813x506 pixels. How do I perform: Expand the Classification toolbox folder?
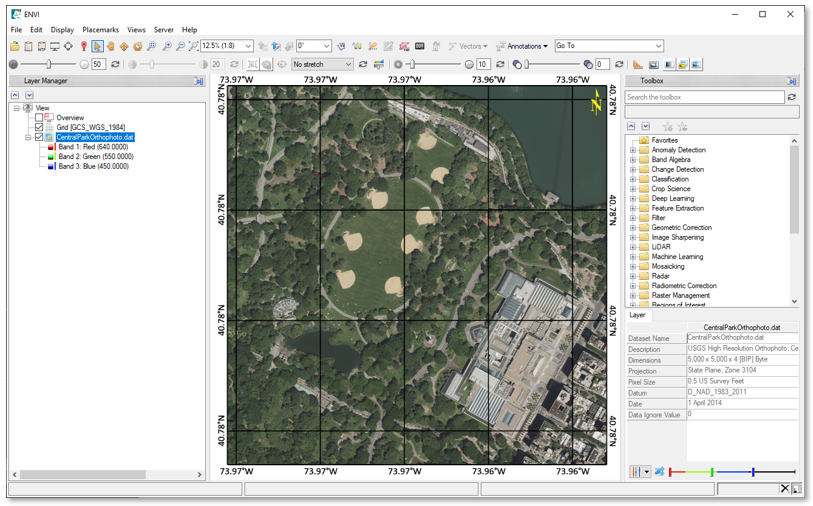633,179
